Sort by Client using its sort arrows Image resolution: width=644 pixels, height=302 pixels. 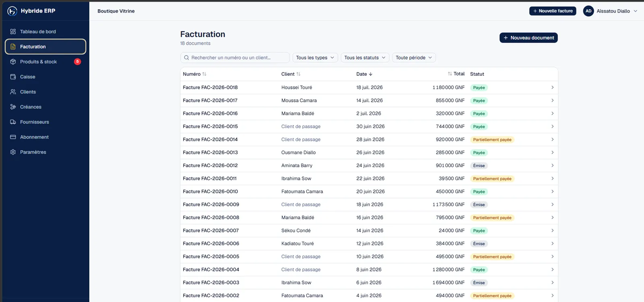298,74
